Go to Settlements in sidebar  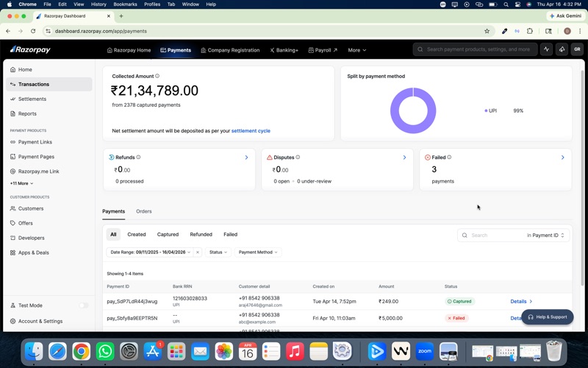[x=32, y=99]
